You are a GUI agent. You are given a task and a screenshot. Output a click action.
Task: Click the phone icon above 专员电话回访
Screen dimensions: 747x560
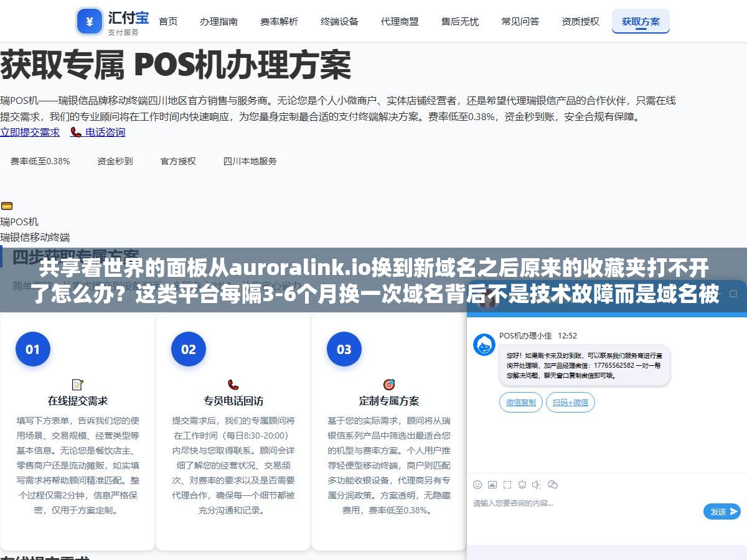coord(233,385)
